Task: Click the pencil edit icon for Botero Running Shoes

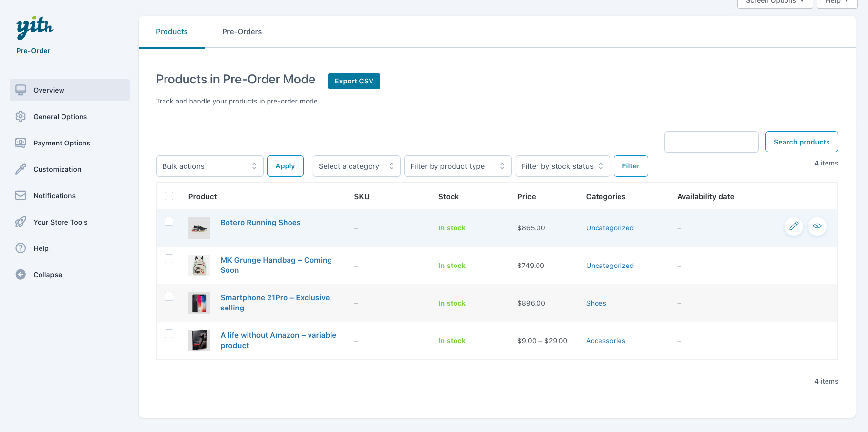Action: (x=794, y=226)
